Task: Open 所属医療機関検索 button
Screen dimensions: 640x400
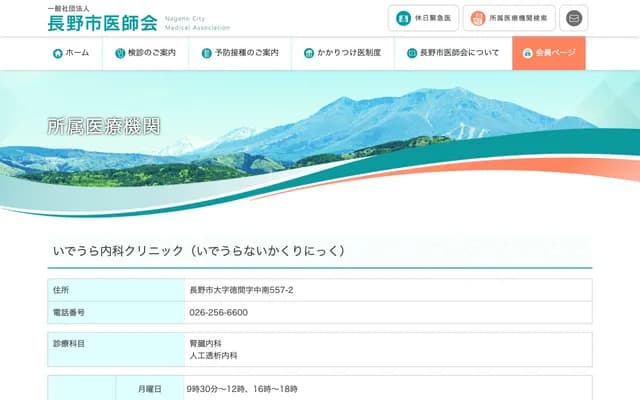Action: click(509, 18)
